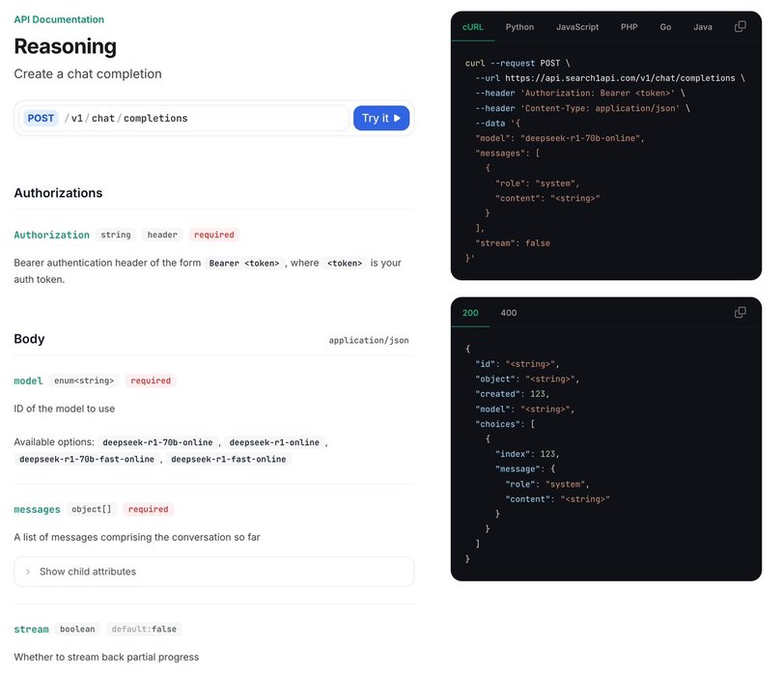Show the Java code example

(703, 27)
